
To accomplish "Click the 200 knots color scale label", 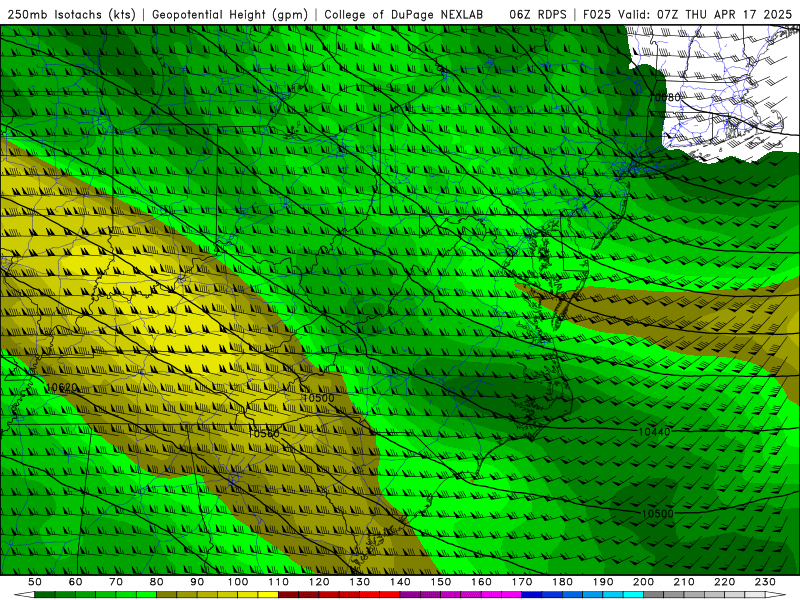I will (x=644, y=582).
